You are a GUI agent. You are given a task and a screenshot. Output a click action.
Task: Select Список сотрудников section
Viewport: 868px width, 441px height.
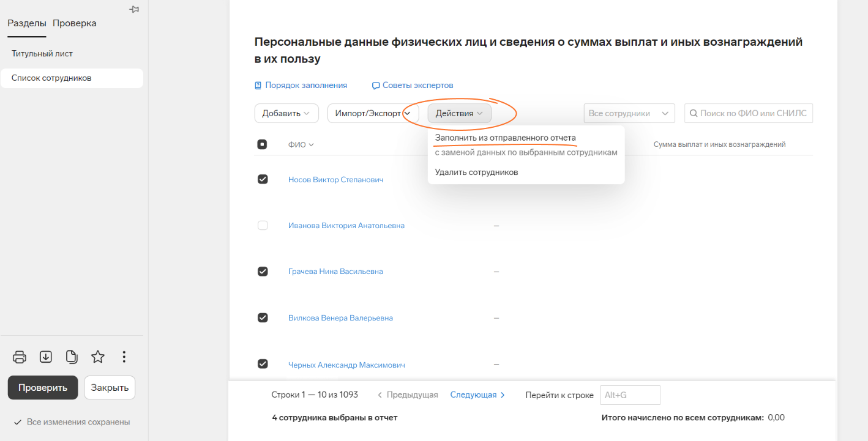click(72, 78)
